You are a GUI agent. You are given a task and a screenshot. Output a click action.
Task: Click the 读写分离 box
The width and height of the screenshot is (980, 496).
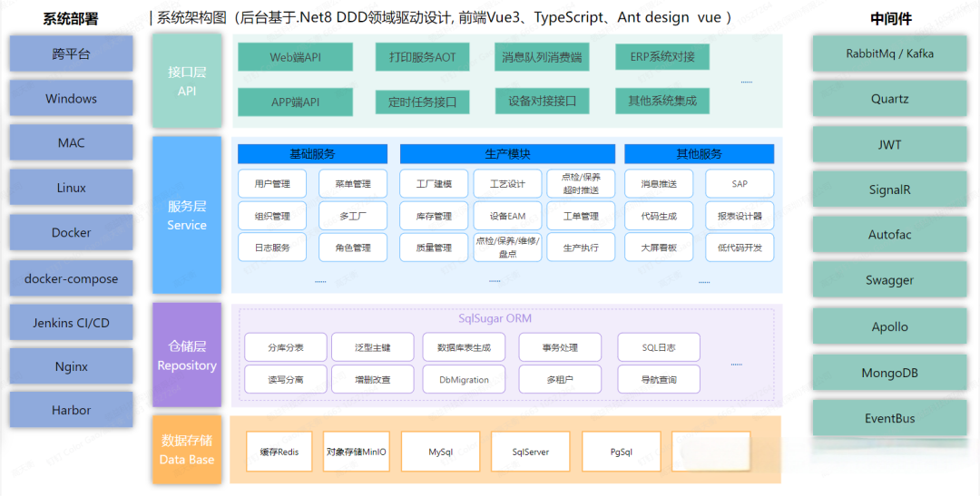(x=286, y=379)
